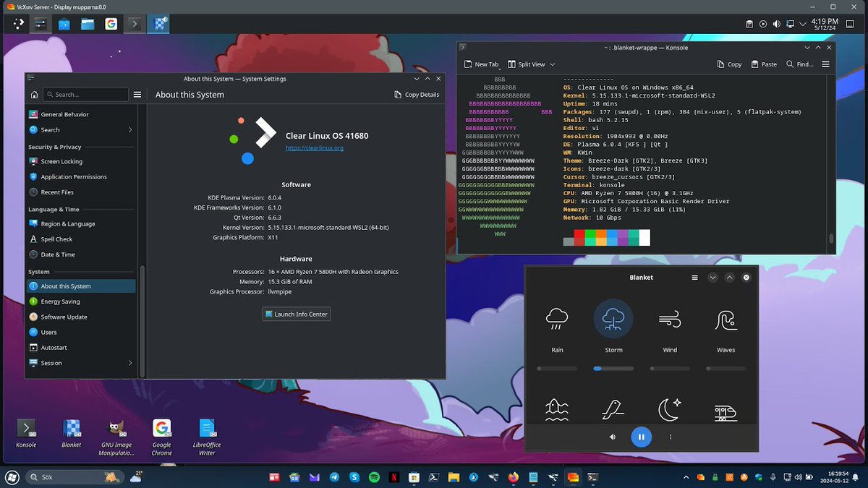Click the Konsole vertical scrollbar

click(x=832, y=239)
